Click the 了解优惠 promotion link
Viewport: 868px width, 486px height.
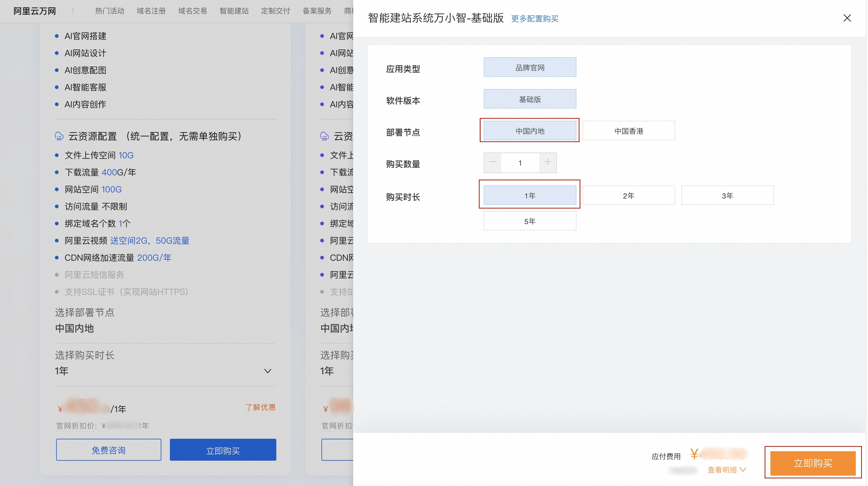[260, 408]
